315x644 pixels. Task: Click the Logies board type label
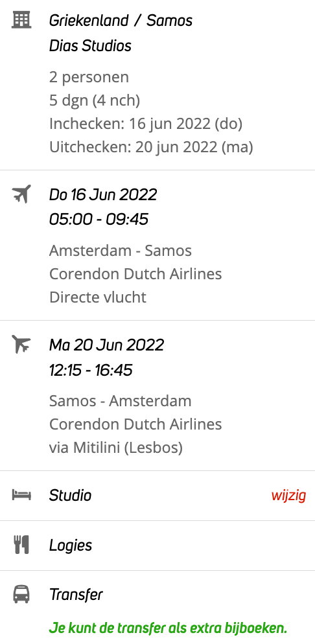click(71, 546)
